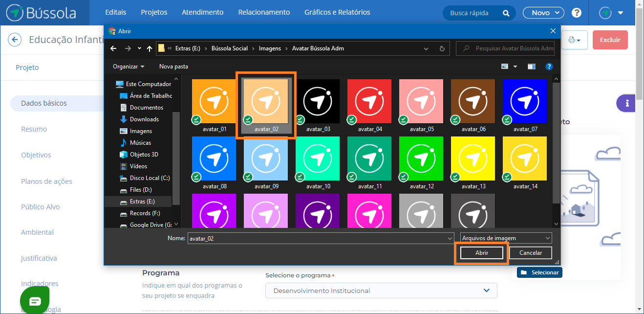Open the Objetivos sidebar section
This screenshot has height=314, width=644.
coord(36,155)
